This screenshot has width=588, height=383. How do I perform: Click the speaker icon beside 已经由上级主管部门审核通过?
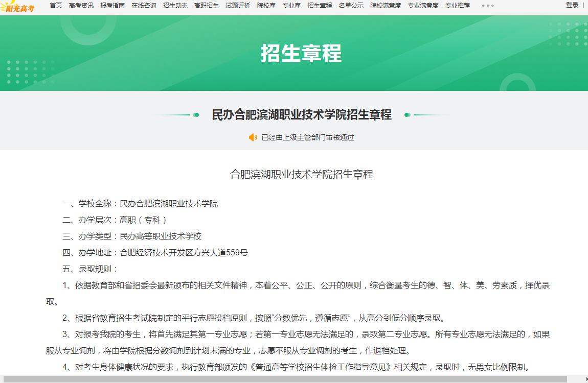coord(253,137)
